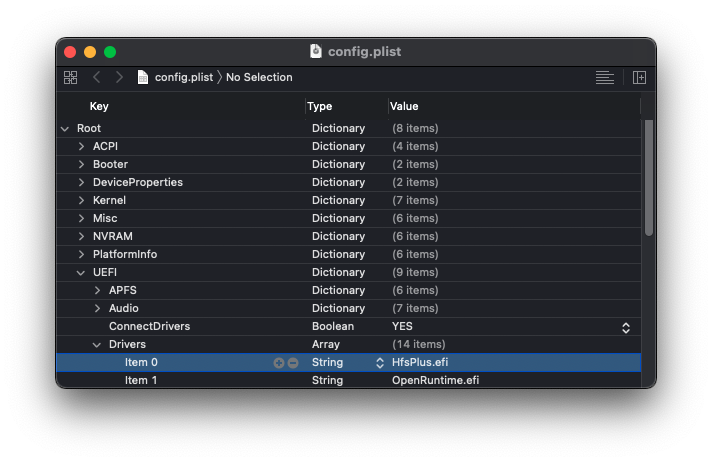Screen dimensions: 712x462
Task: Select the PlatformInfo row
Action: [125, 254]
